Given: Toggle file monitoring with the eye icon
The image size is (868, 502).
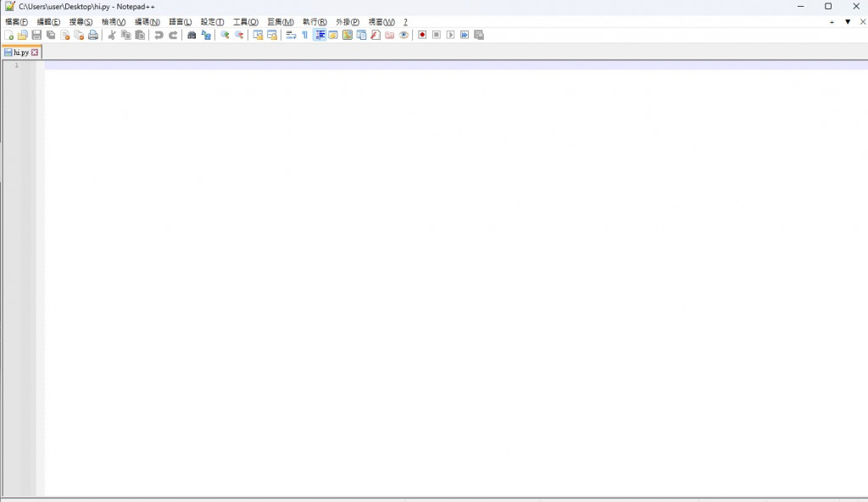Looking at the screenshot, I should pyautogui.click(x=403, y=35).
